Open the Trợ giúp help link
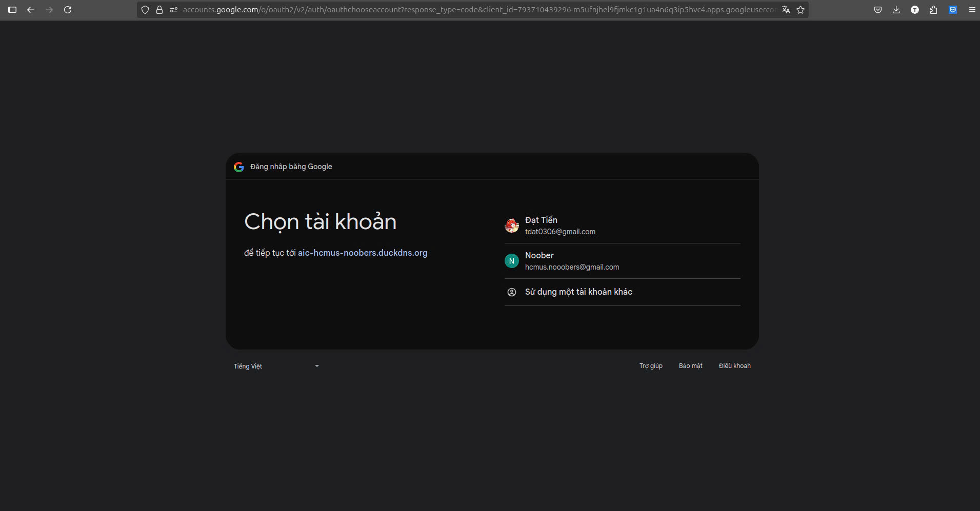Screen dimensions: 980x511 tap(651, 366)
